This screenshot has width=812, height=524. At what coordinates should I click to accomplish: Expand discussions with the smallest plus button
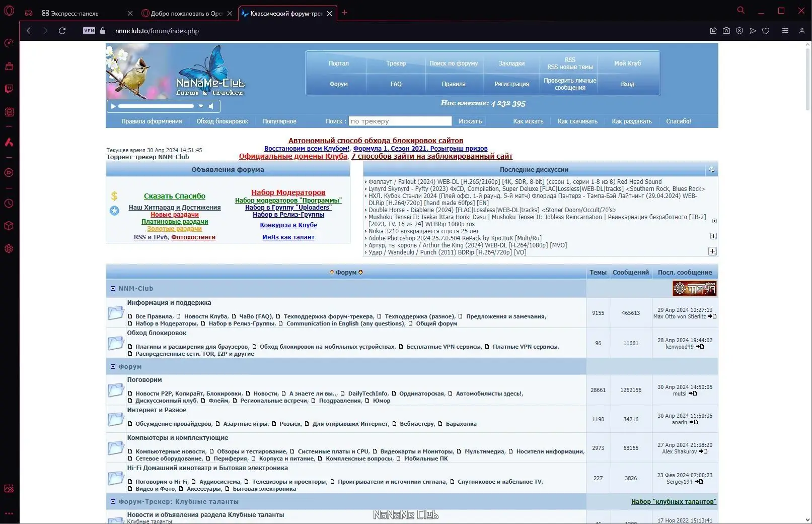714,221
